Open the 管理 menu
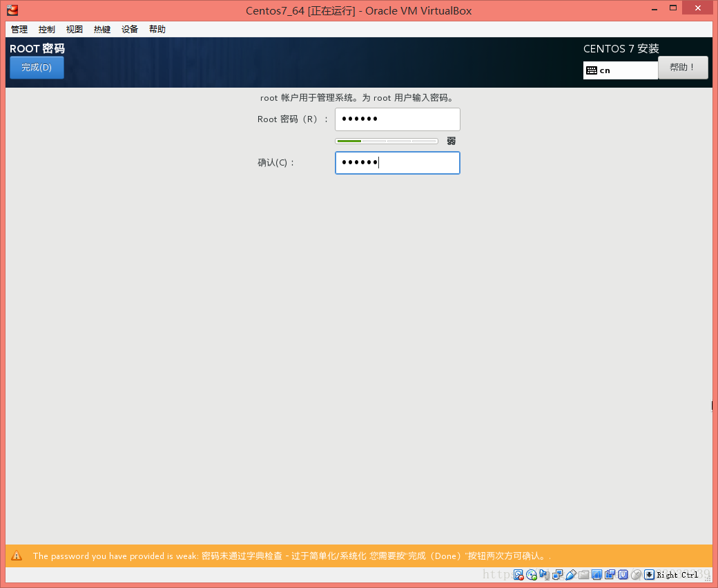This screenshot has width=718, height=588. coord(19,29)
